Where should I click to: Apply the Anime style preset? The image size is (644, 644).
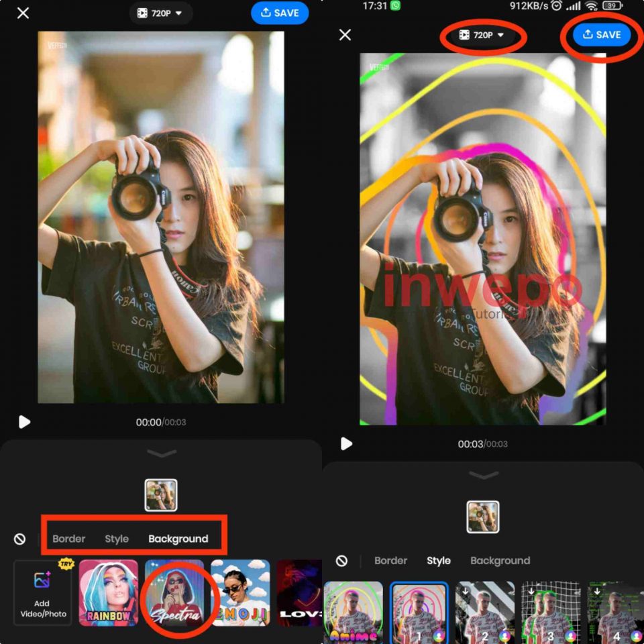tap(354, 611)
